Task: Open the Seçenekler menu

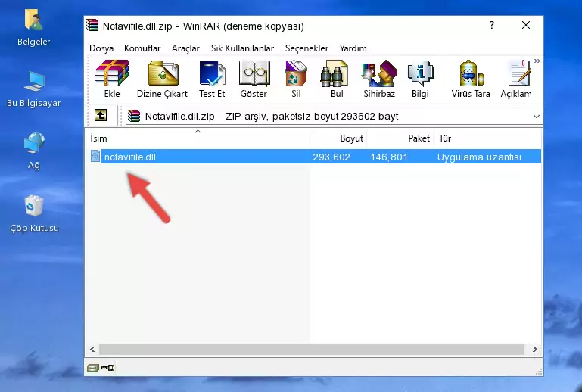Action: [x=307, y=48]
